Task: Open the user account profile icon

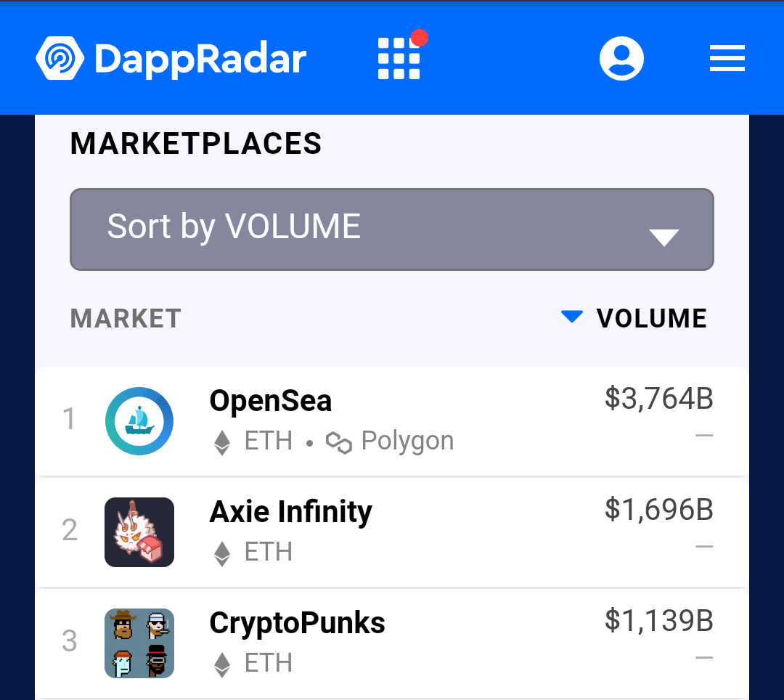Action: (x=621, y=58)
